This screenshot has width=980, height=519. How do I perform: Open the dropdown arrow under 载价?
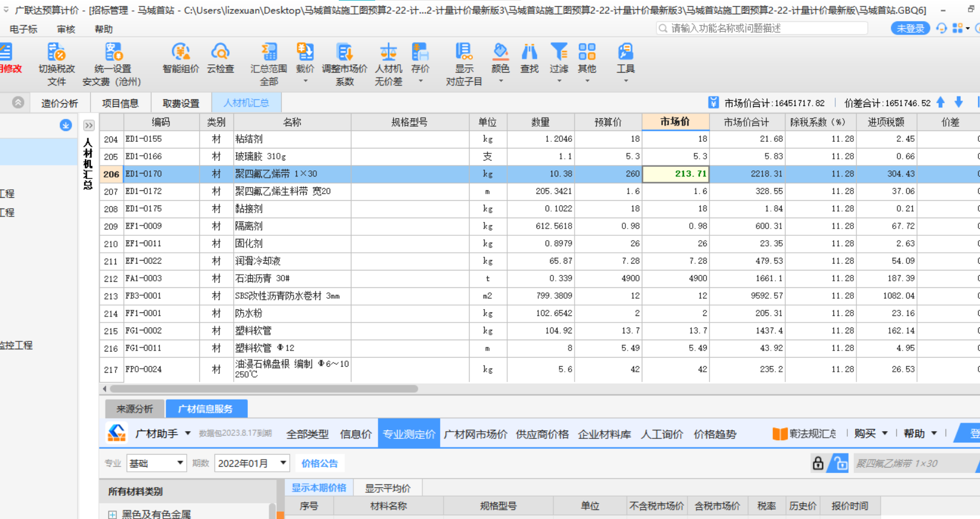point(305,81)
